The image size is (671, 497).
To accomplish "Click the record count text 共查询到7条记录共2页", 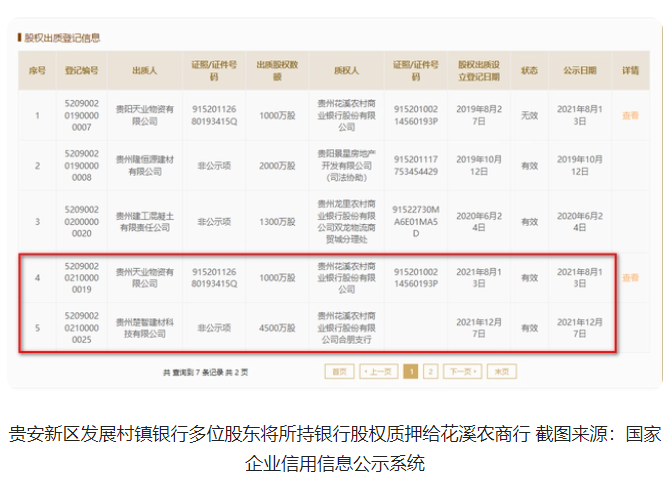I will 205,372.
